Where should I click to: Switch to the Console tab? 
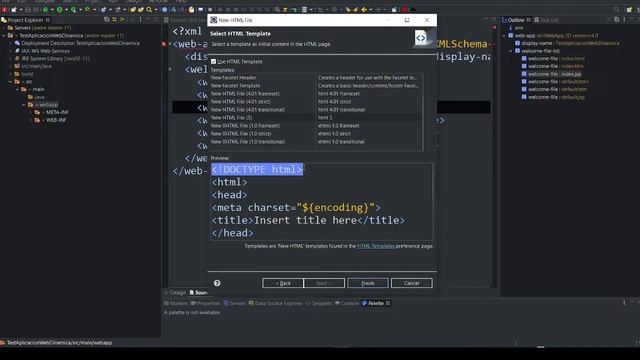[x=347, y=303]
